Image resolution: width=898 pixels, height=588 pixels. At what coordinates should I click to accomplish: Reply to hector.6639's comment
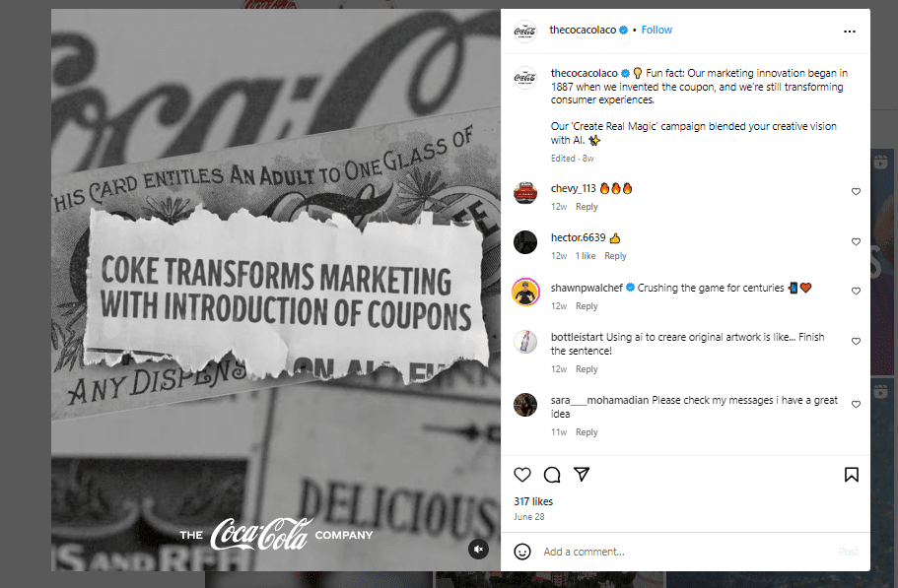click(615, 255)
